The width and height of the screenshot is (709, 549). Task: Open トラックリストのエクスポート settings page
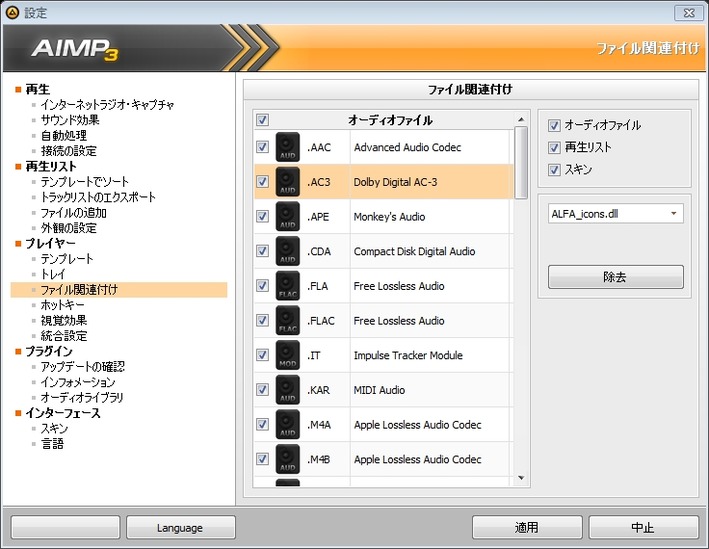pos(98,197)
